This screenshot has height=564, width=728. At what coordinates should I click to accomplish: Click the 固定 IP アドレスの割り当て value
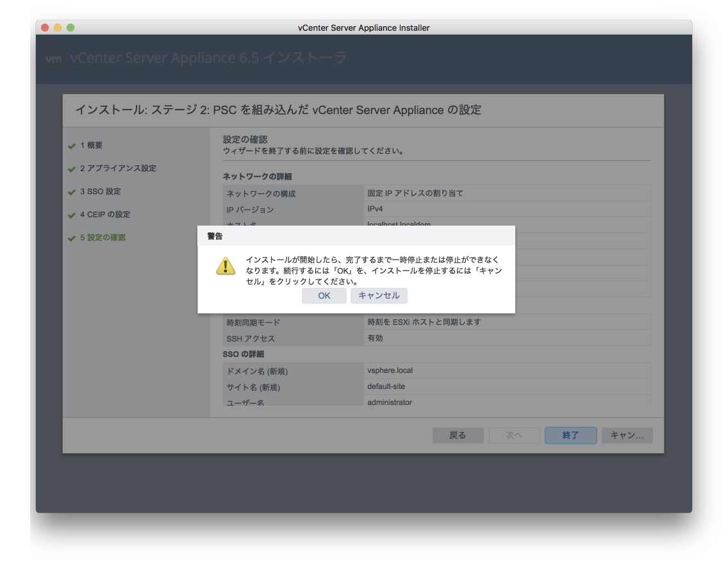(417, 192)
